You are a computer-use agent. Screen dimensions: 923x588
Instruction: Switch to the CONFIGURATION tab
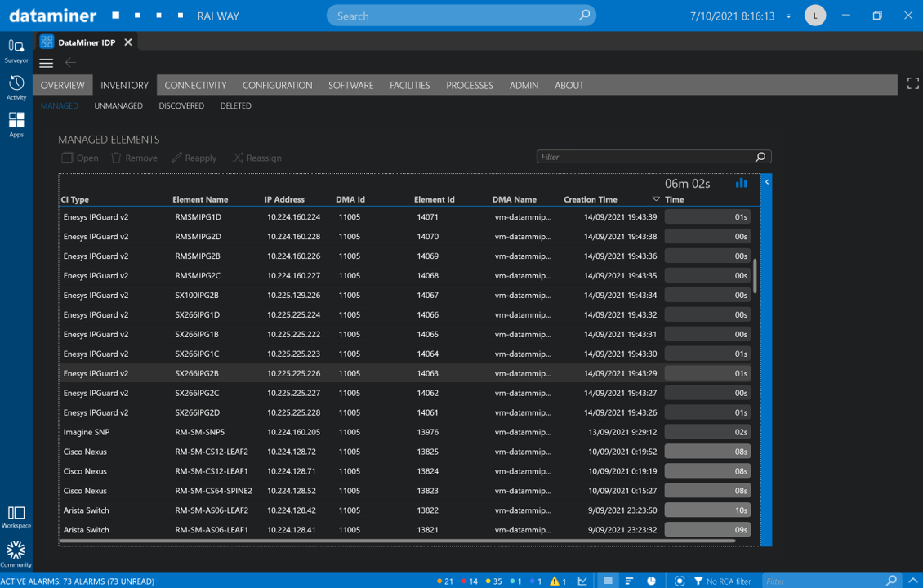click(x=277, y=86)
